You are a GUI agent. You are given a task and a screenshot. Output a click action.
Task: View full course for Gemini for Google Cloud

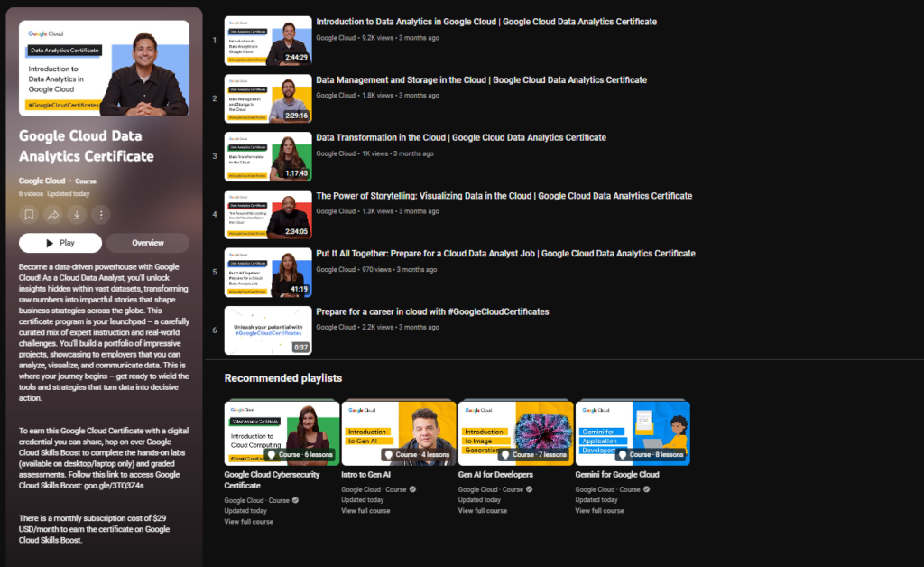tap(599, 511)
